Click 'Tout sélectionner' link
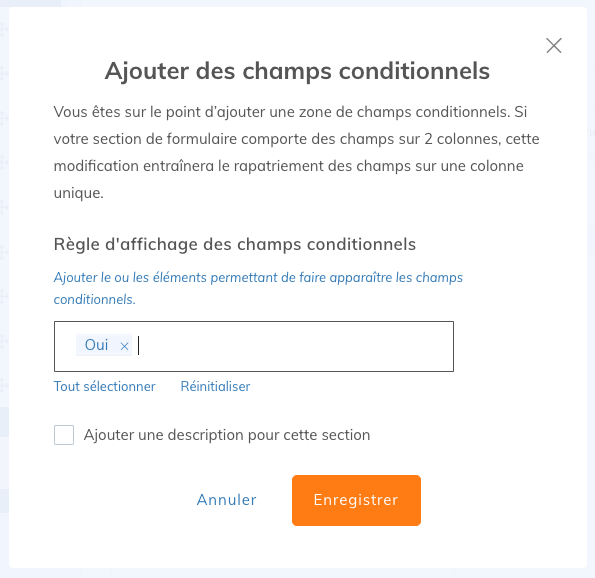Viewport: 595px width, 578px height. coord(104,386)
